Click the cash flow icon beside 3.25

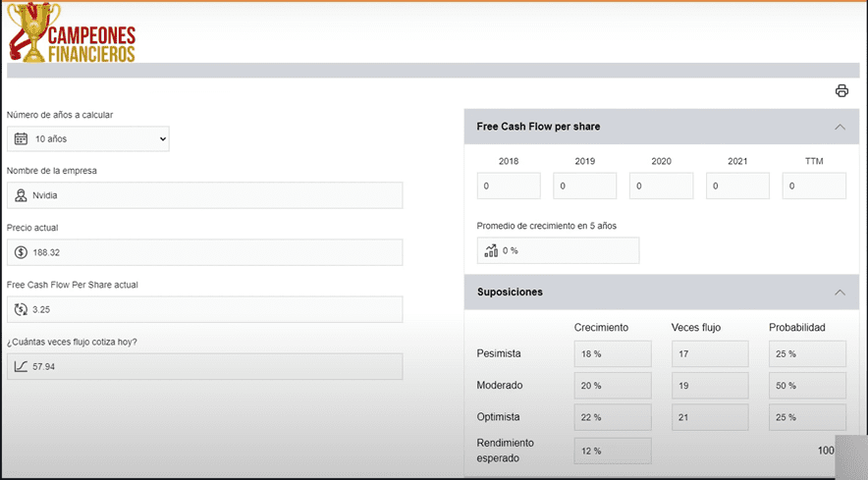point(21,309)
